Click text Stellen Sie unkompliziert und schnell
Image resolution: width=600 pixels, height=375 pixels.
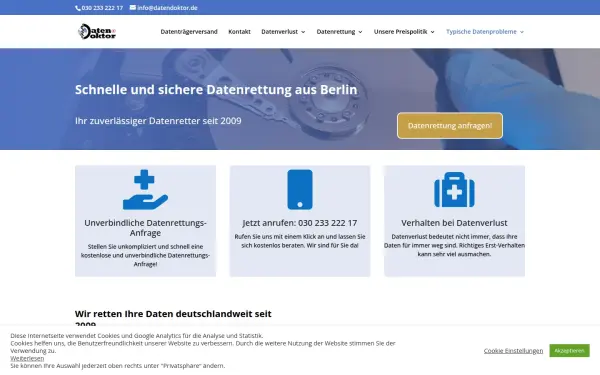pyautogui.click(x=145, y=255)
